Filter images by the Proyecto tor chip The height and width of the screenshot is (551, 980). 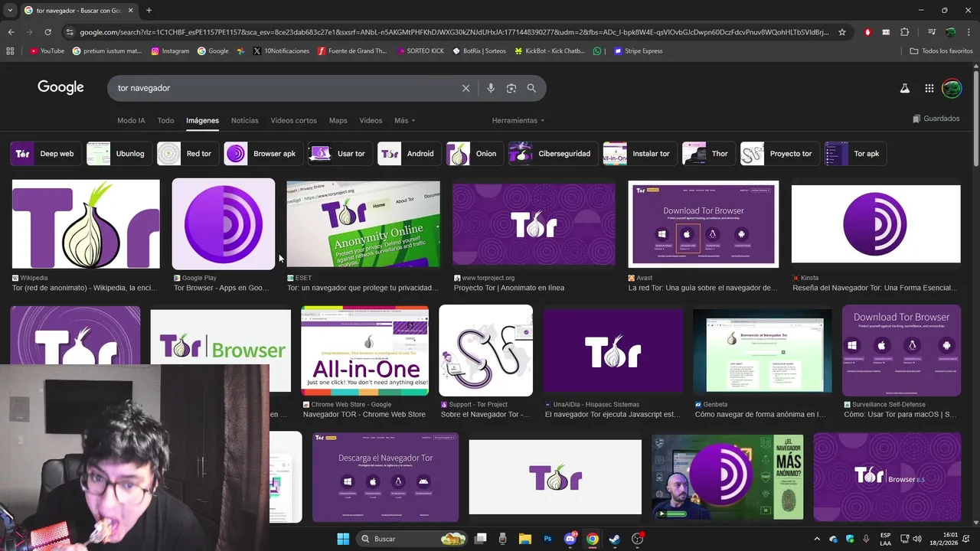[780, 154]
